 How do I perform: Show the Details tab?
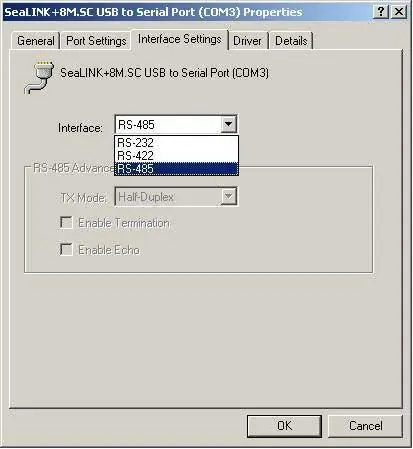[x=291, y=41]
